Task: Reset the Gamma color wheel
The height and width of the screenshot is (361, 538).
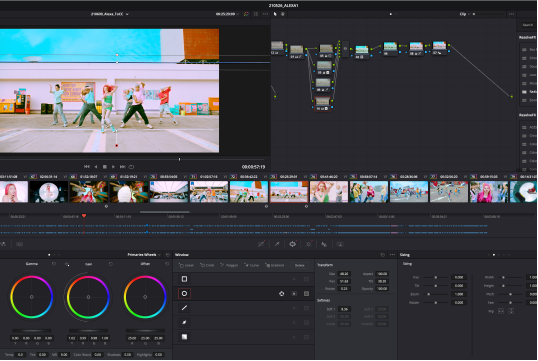Action: tap(54, 264)
